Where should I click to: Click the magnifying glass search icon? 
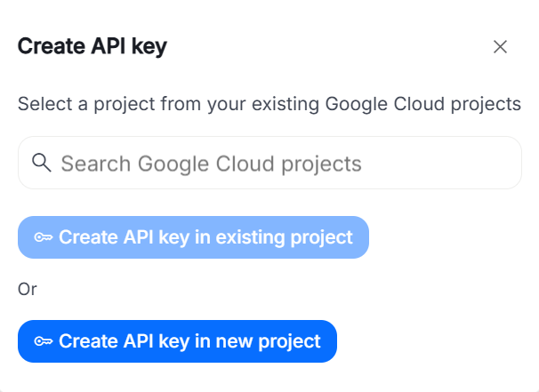point(41,163)
